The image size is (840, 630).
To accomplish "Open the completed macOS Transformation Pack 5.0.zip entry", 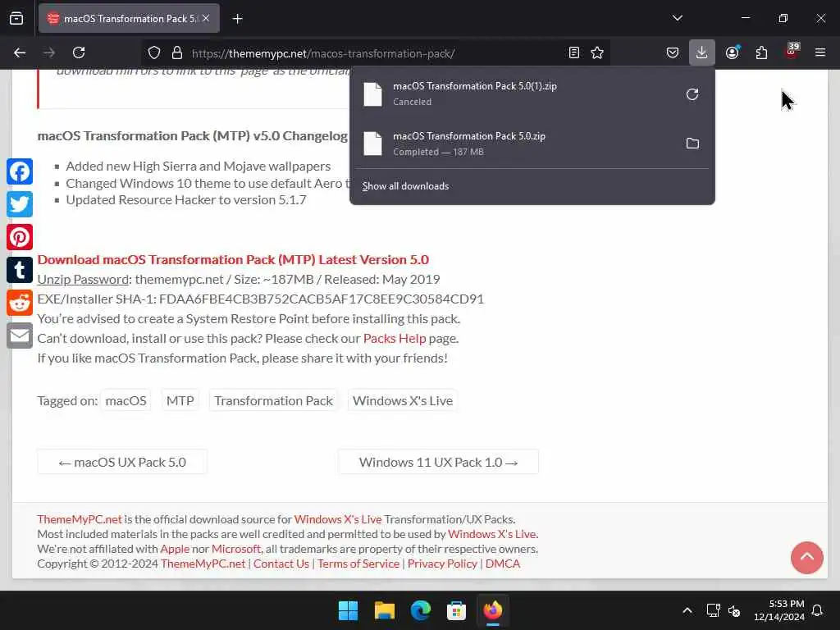I will 514,144.
